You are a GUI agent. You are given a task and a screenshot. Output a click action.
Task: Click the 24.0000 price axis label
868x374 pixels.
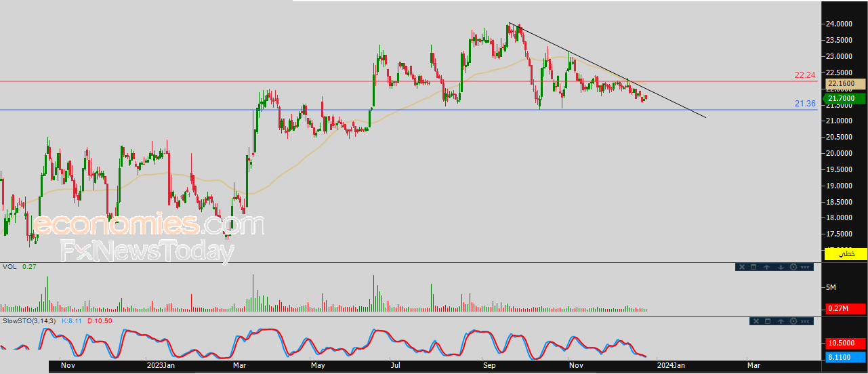coord(839,24)
